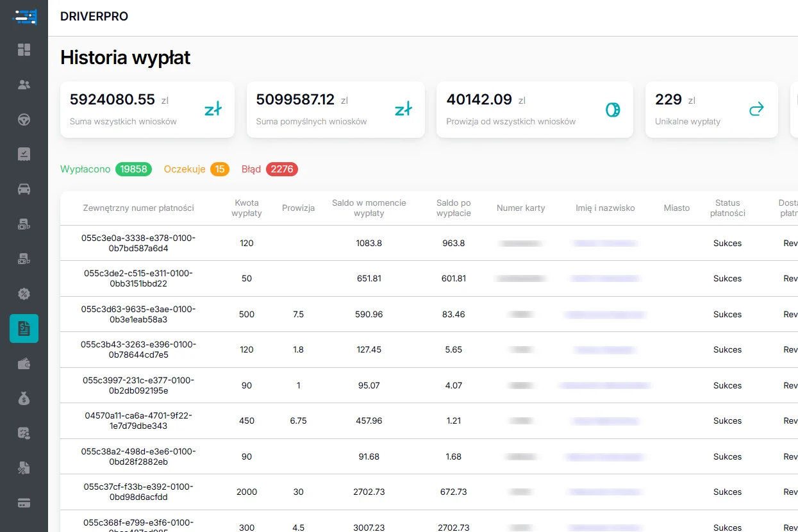Screen dimensions: 798x532
Task: Click zł icon on Suma pomyślnych wniosków card
Action: pyautogui.click(x=403, y=110)
